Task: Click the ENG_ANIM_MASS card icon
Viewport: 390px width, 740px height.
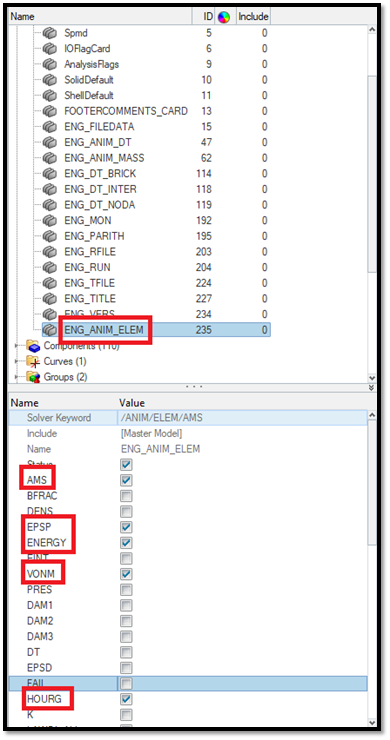Action: tap(50, 158)
